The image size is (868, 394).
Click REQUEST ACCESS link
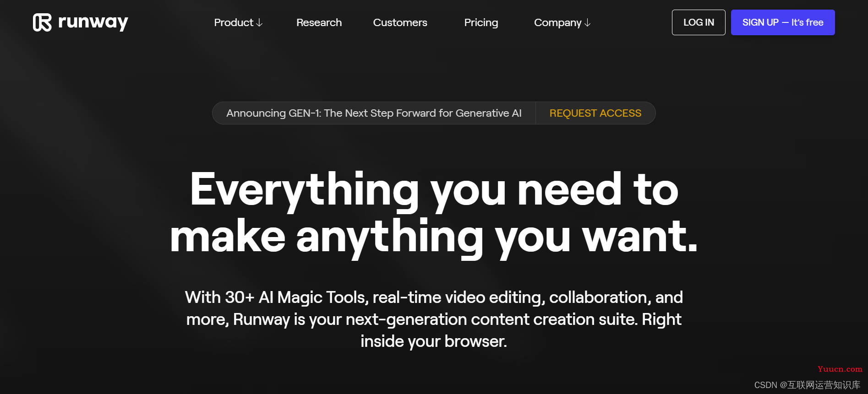point(595,113)
